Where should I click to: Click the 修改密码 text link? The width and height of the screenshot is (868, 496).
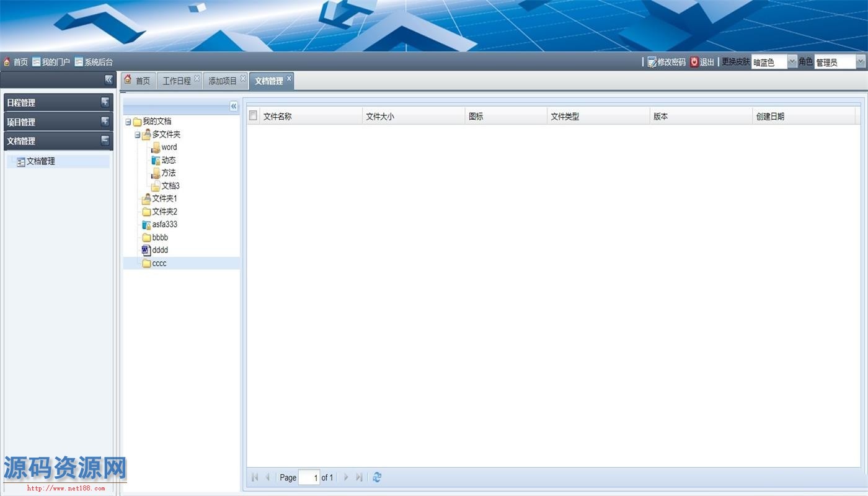[x=671, y=62]
